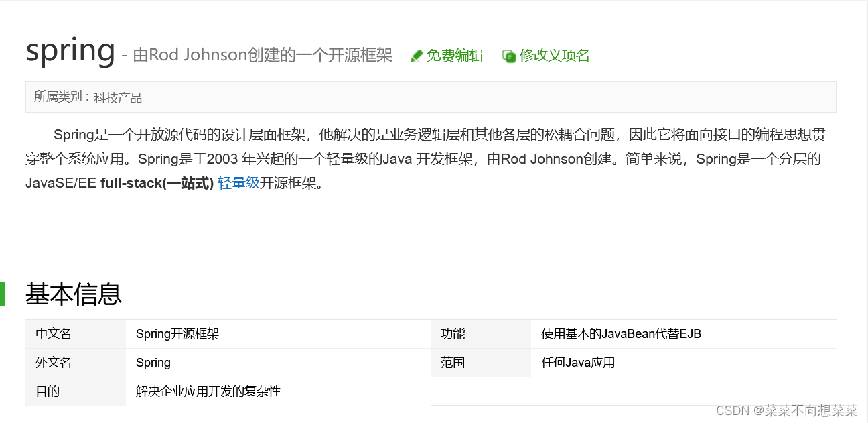Click the 目的 table label
The image size is (868, 423).
[x=48, y=391]
